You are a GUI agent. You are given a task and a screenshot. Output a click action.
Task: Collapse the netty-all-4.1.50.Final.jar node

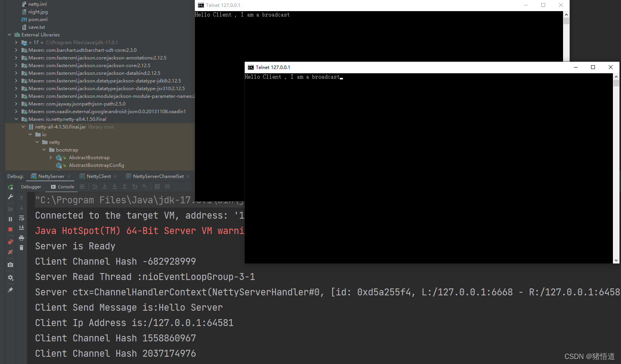pyautogui.click(x=23, y=127)
